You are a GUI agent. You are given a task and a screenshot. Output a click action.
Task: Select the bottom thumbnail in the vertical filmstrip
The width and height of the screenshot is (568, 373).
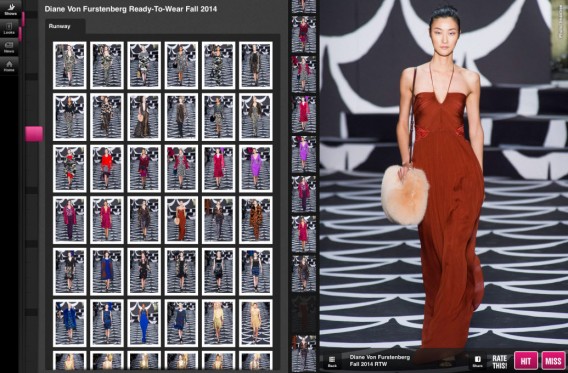click(x=304, y=353)
